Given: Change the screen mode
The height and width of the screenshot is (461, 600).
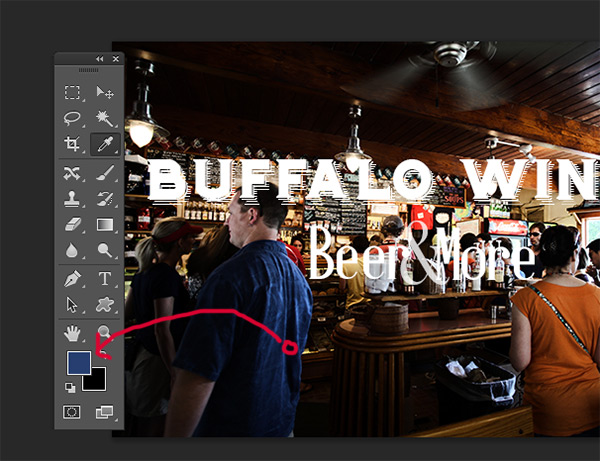Looking at the screenshot, I should pyautogui.click(x=104, y=411).
